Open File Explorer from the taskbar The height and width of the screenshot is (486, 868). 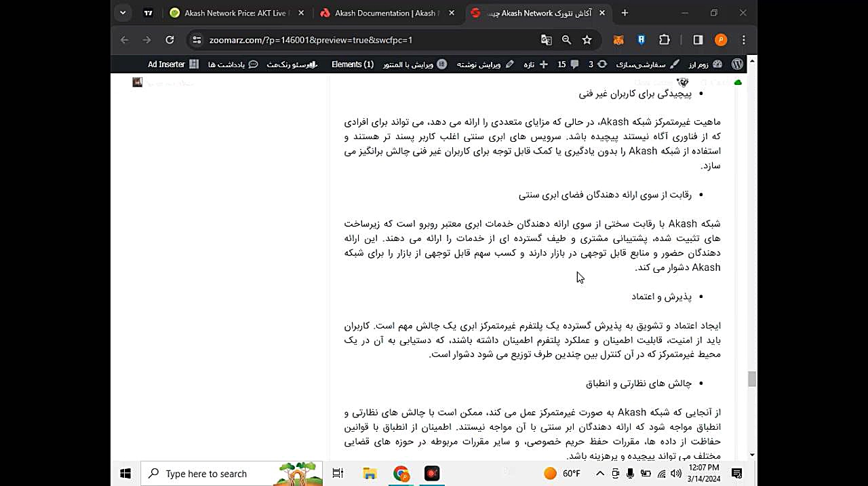tap(370, 474)
